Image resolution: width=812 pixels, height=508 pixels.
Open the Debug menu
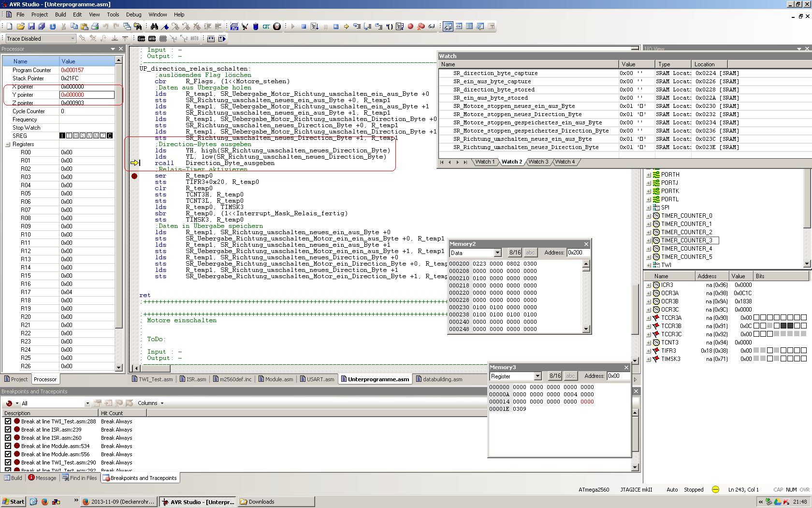pyautogui.click(x=133, y=15)
